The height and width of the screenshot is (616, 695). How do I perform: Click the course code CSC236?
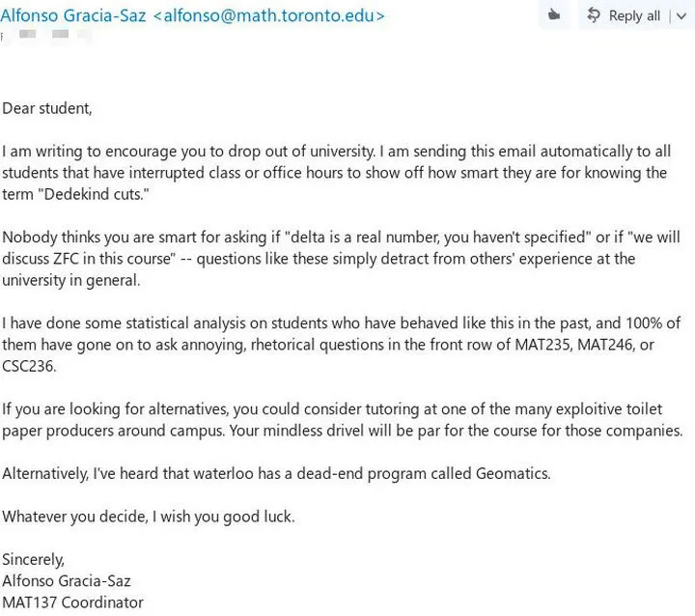pos(29,366)
